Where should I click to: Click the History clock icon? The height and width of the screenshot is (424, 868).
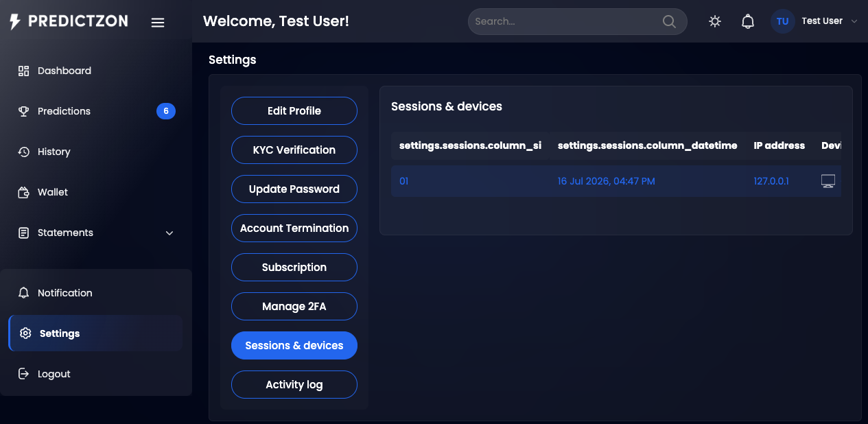tap(23, 152)
